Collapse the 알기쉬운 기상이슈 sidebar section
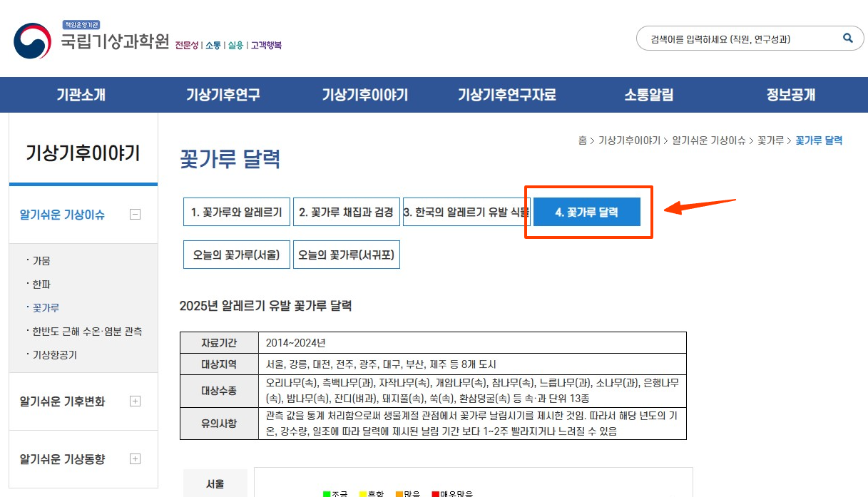868x497 pixels. click(x=135, y=214)
